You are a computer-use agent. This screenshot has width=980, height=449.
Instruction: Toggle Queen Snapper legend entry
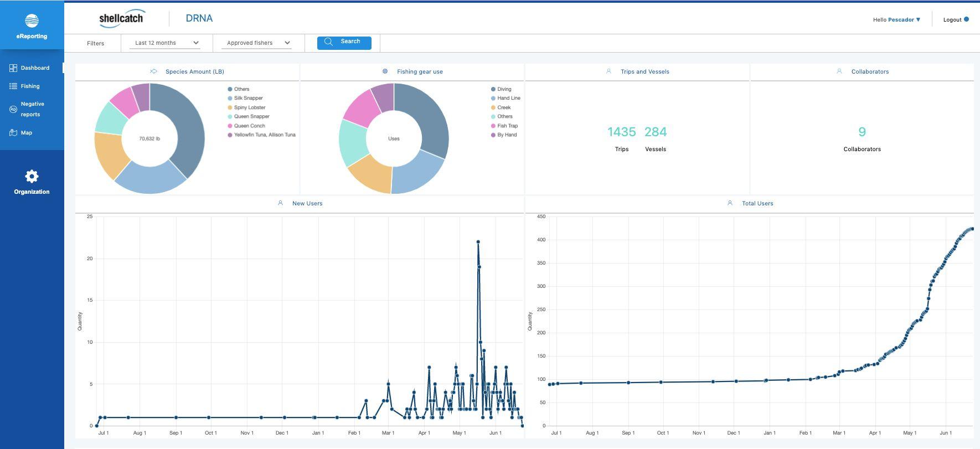(x=249, y=116)
